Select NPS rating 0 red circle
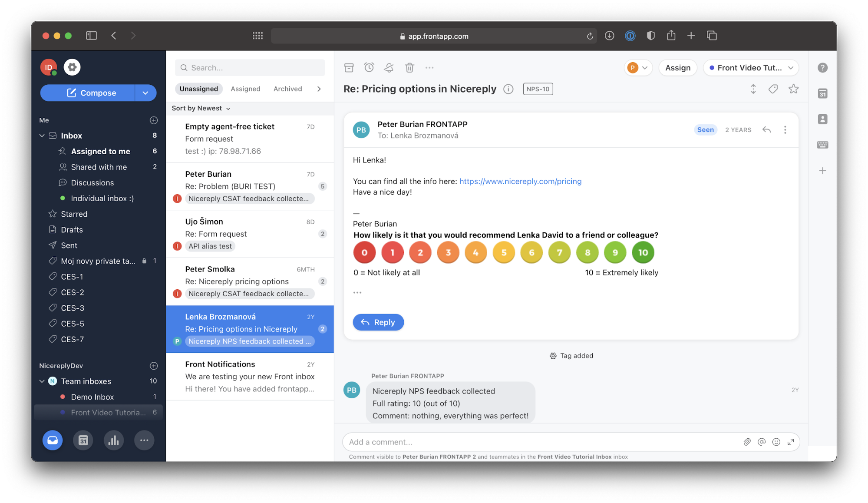 pyautogui.click(x=364, y=252)
